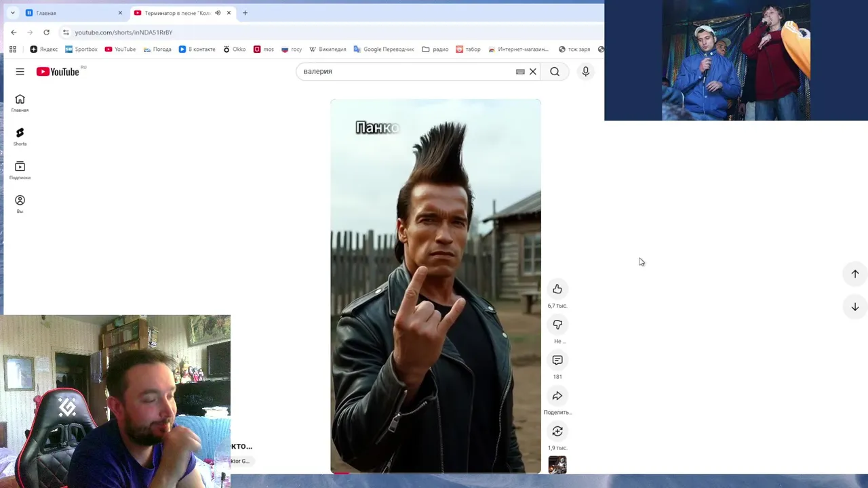Open the mos bookmark
Viewport: 868px width, 488px height.
point(264,49)
